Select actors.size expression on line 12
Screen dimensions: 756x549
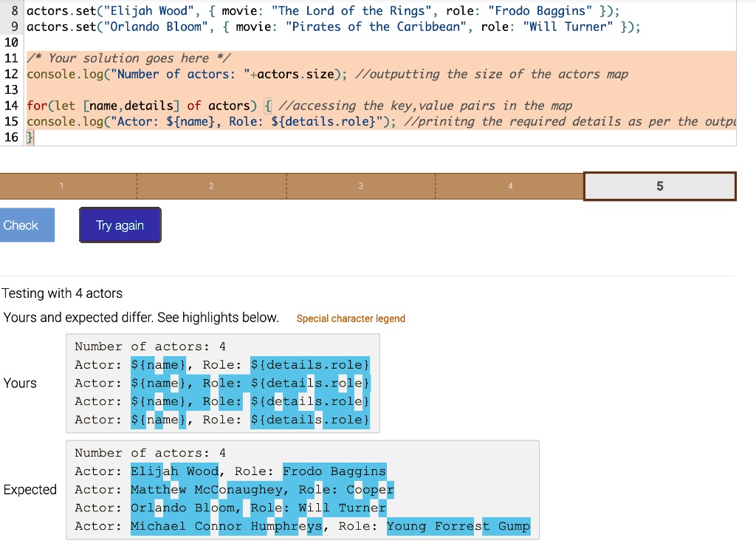pos(295,74)
